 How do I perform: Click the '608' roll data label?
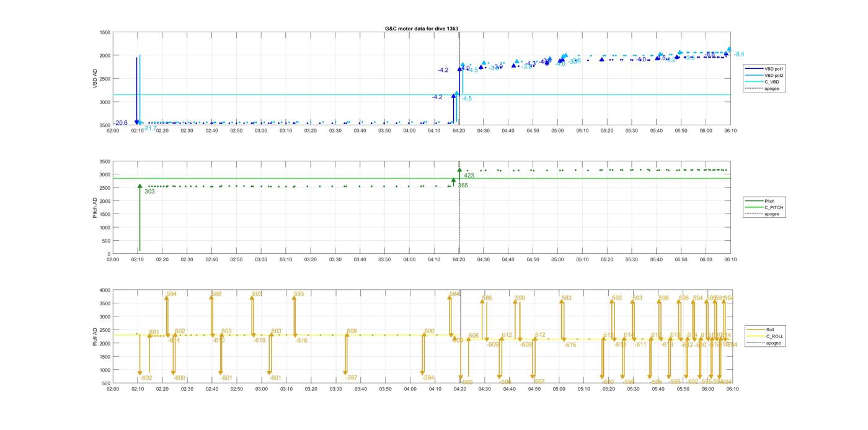[352, 331]
